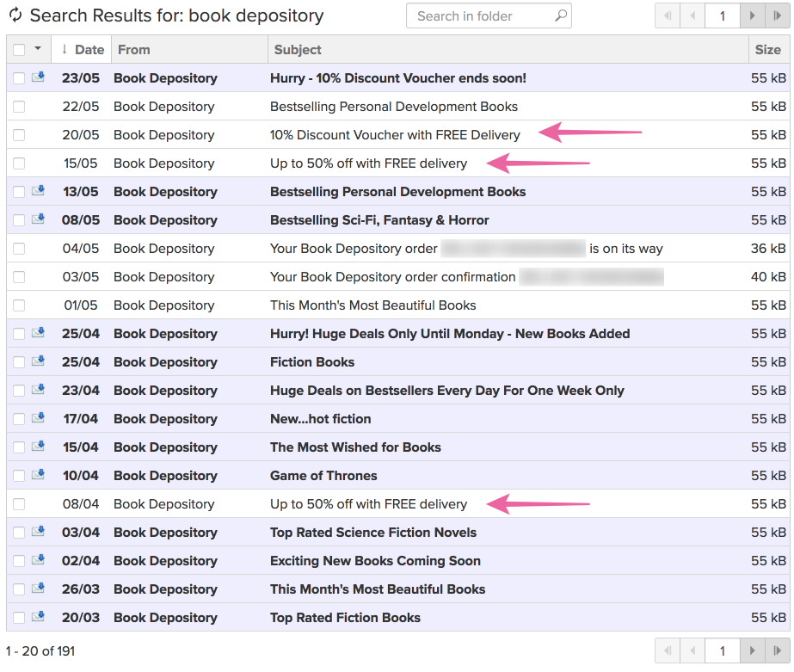The height and width of the screenshot is (672, 794).
Task: Click unread icon on the 23/04 email
Action: (x=38, y=389)
